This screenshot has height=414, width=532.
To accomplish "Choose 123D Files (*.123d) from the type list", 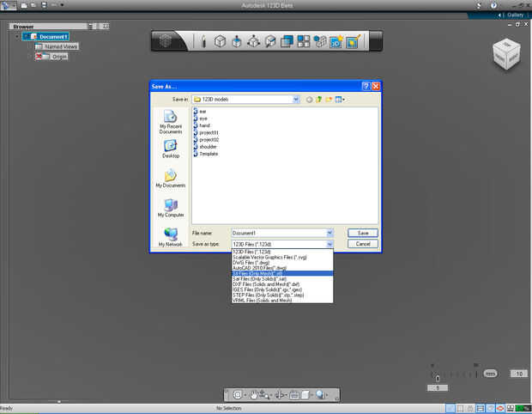I will 282,252.
